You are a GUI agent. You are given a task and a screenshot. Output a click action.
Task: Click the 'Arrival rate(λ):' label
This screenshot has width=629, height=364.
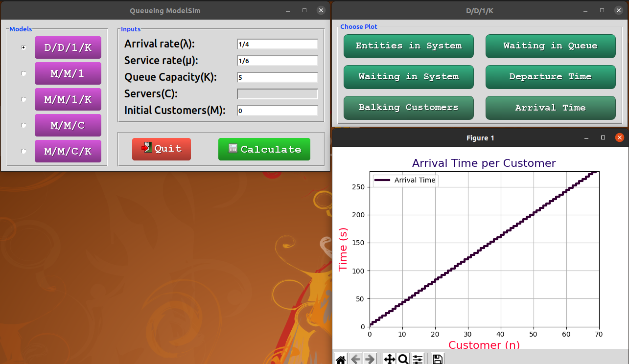[160, 44]
